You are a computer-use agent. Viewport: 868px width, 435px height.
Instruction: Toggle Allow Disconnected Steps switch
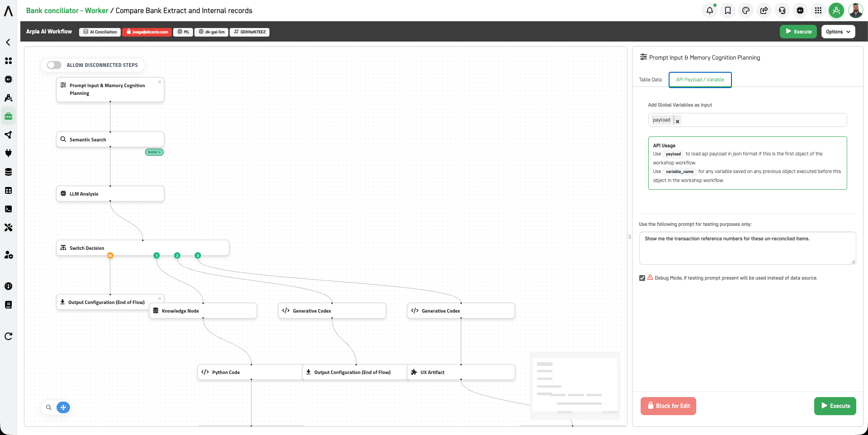point(54,65)
